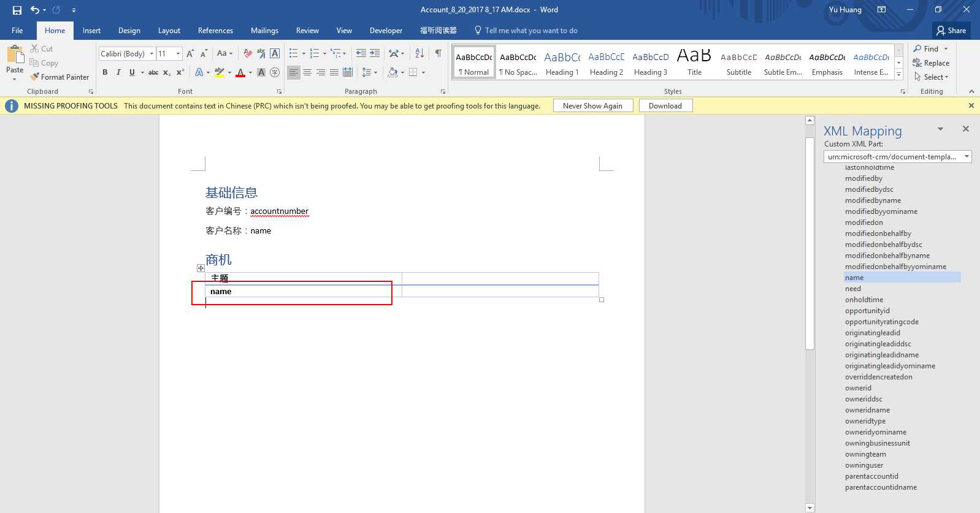980x513 pixels.
Task: Click the red font color button
Action: point(240,72)
